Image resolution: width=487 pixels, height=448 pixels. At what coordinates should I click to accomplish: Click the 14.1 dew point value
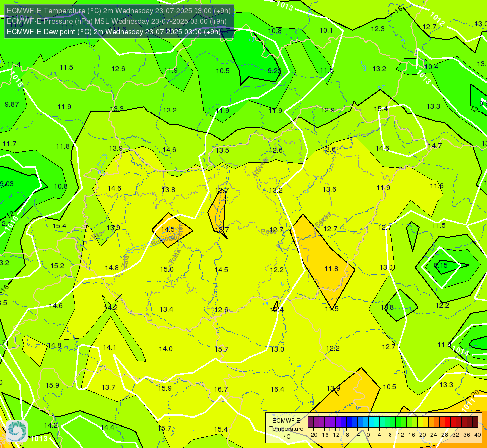(x=109, y=347)
